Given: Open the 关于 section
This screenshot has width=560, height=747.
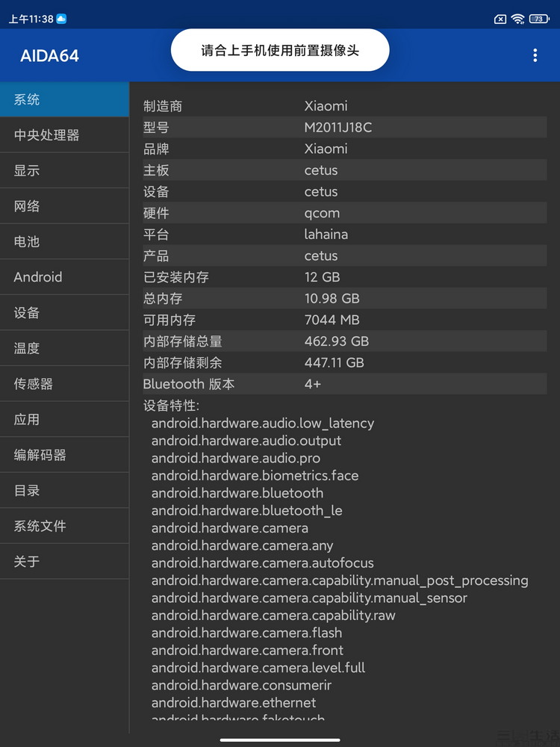Looking at the screenshot, I should tap(64, 561).
